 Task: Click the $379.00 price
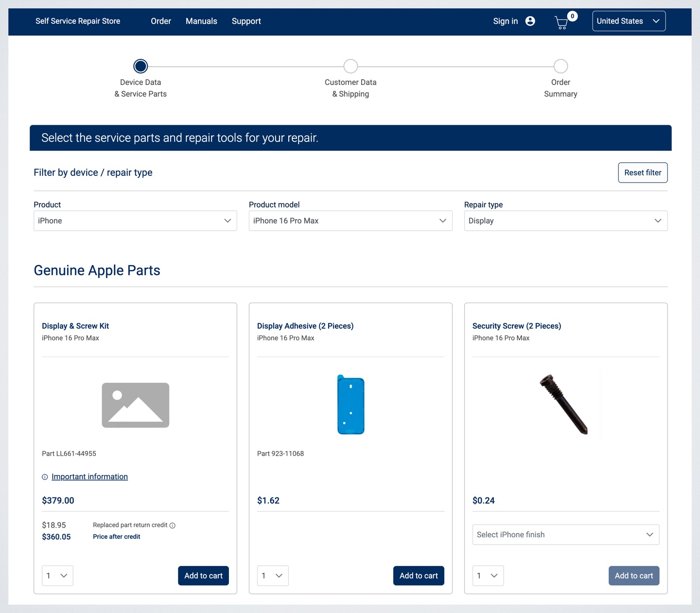58,500
